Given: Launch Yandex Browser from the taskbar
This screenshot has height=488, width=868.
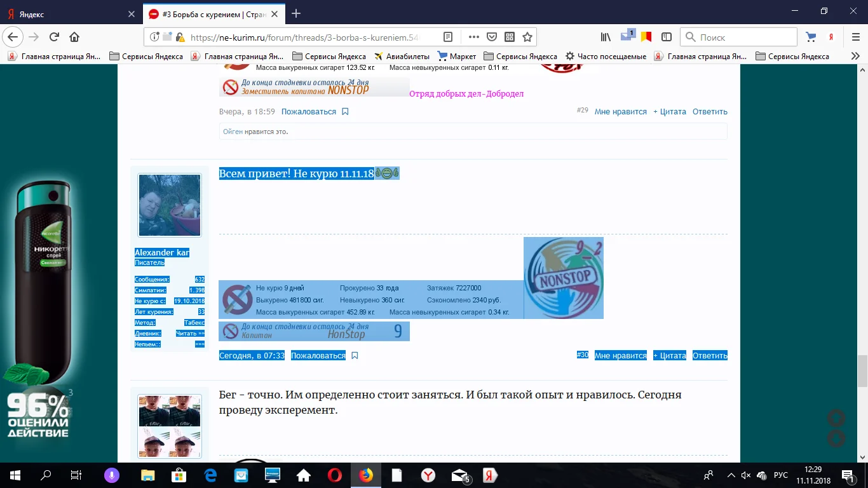Looking at the screenshot, I should pyautogui.click(x=428, y=475).
